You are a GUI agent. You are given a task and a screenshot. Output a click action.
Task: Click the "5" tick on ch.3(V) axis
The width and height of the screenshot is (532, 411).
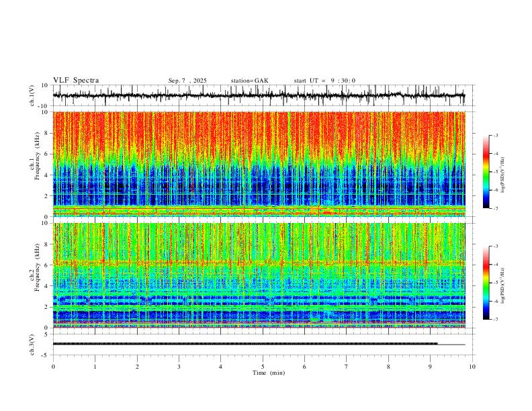(x=47, y=334)
